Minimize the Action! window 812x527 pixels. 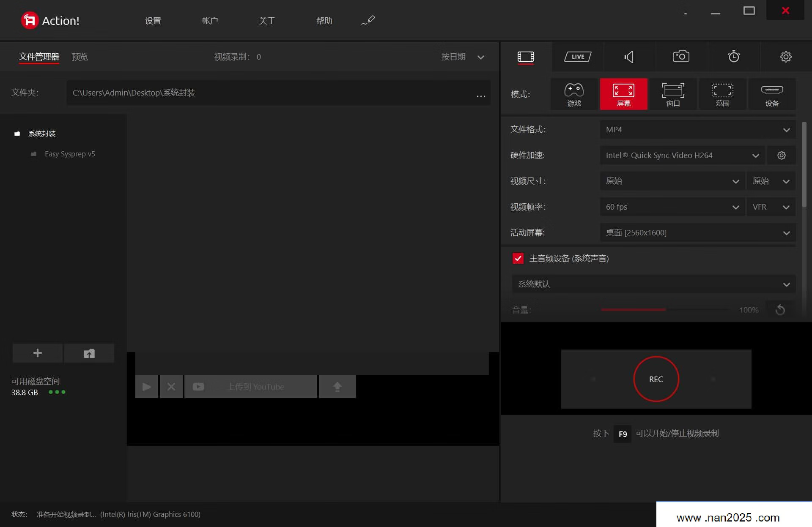tap(715, 14)
